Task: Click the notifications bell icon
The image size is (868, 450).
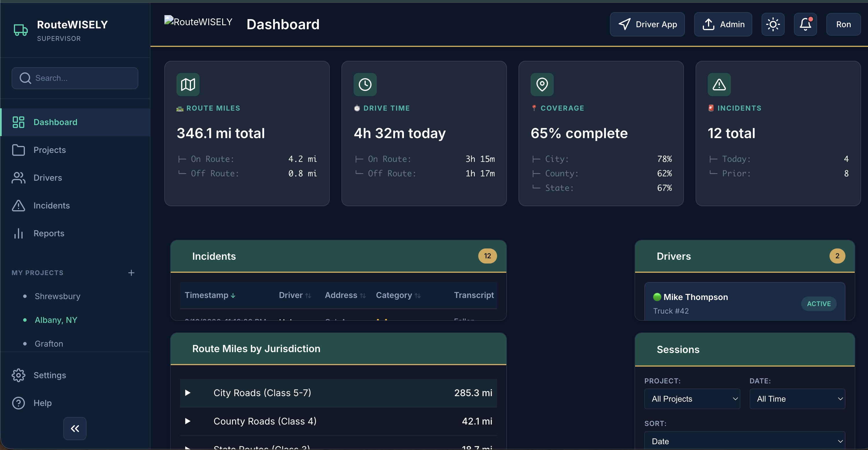Action: pyautogui.click(x=805, y=24)
